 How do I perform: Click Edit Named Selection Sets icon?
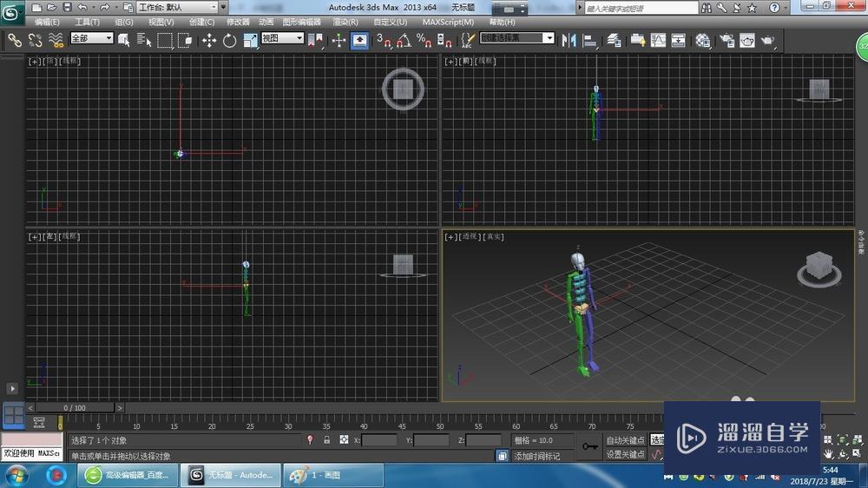point(468,41)
